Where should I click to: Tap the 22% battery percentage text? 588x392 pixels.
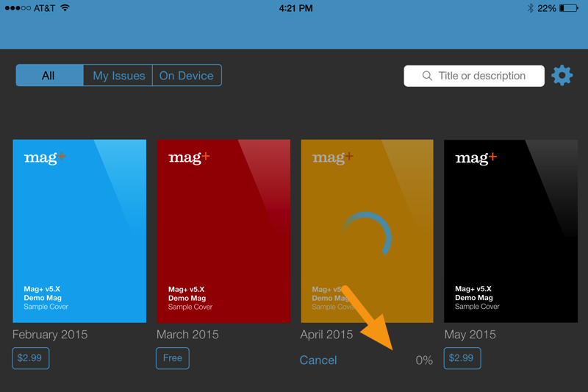pos(546,8)
